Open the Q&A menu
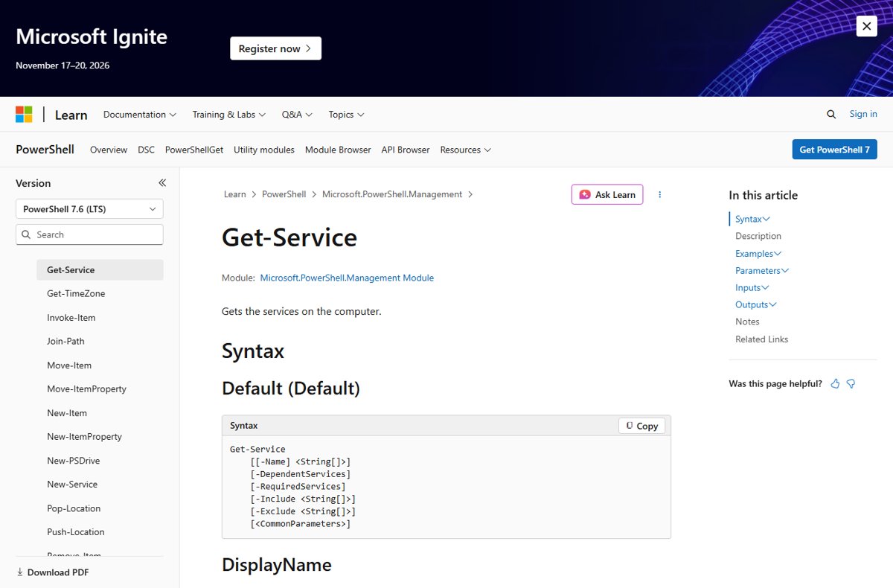 tap(297, 115)
